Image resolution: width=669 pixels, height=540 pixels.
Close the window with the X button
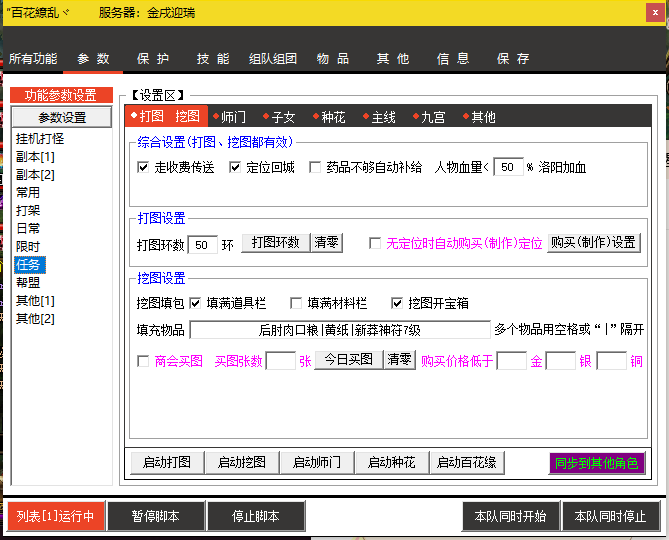tap(656, 12)
